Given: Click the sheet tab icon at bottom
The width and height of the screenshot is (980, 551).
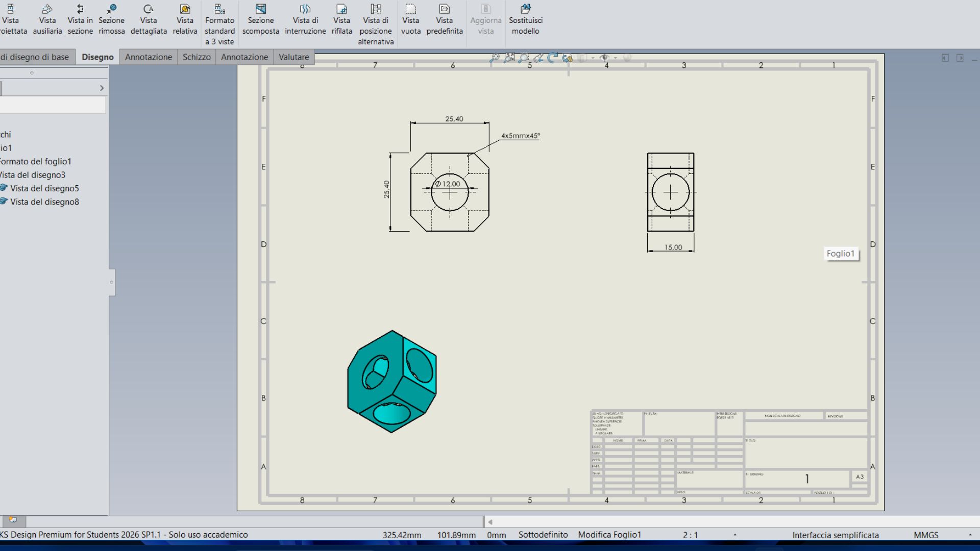Looking at the screenshot, I should pos(13,520).
